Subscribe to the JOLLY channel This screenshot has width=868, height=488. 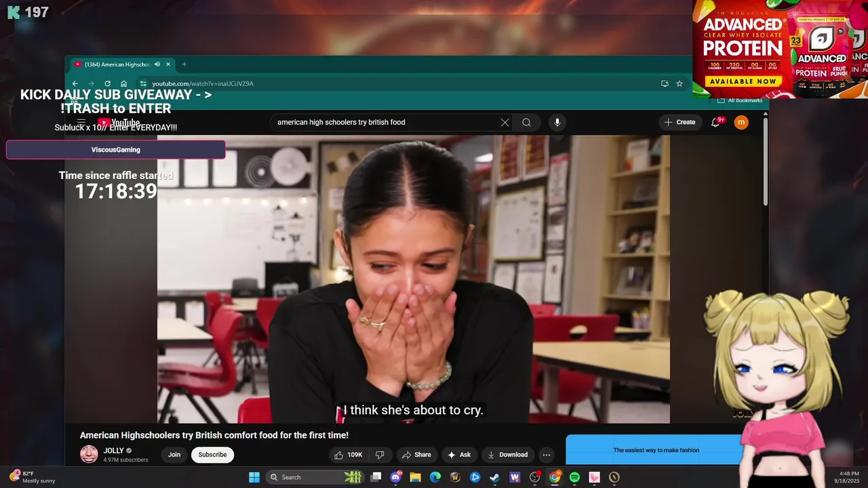point(212,455)
